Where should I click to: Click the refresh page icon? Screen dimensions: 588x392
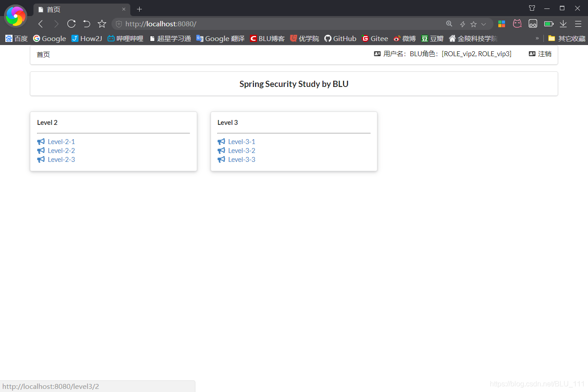pyautogui.click(x=71, y=24)
